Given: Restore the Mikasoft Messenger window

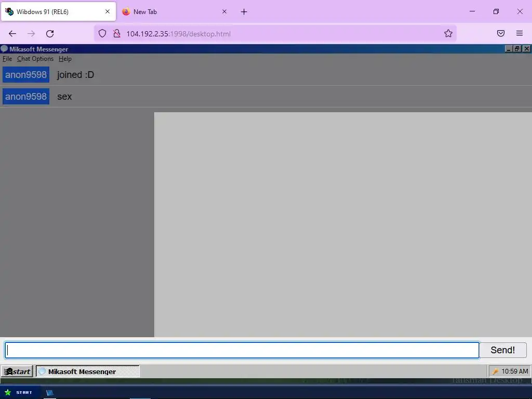Looking at the screenshot, I should click(x=517, y=49).
